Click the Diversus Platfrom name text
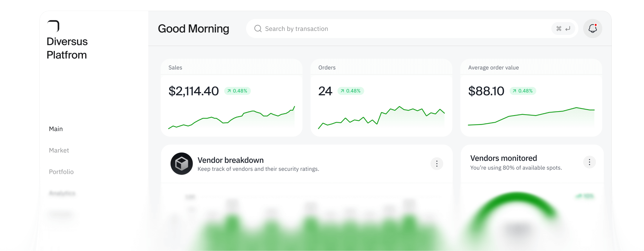This screenshot has height=251, width=644. pos(67,48)
